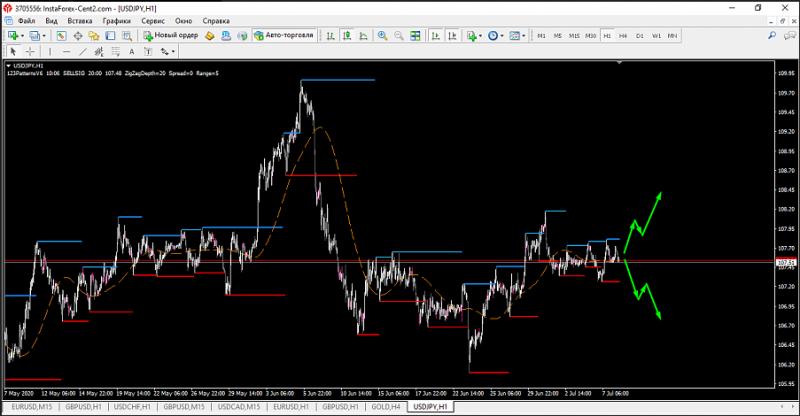
Task: Switch to the USDCHF,H1 chart tab
Action: 132,407
